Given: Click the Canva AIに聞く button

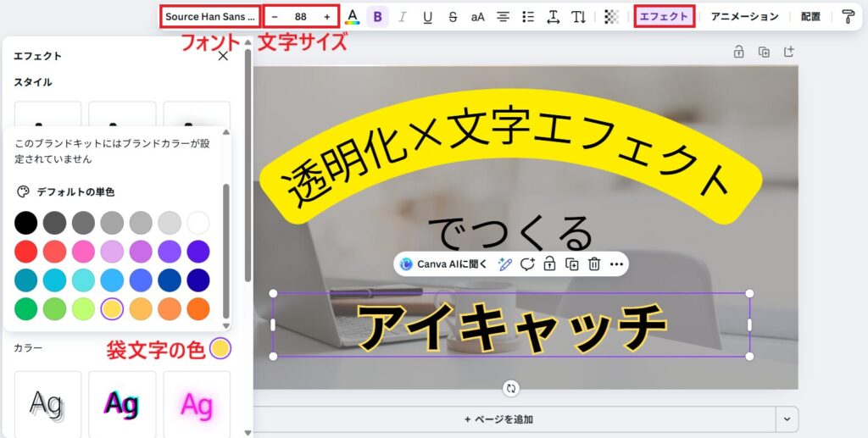Looking at the screenshot, I should pos(444,263).
